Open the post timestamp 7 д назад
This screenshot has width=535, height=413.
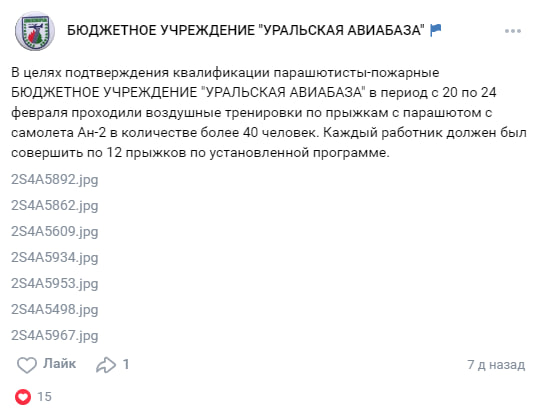496,365
